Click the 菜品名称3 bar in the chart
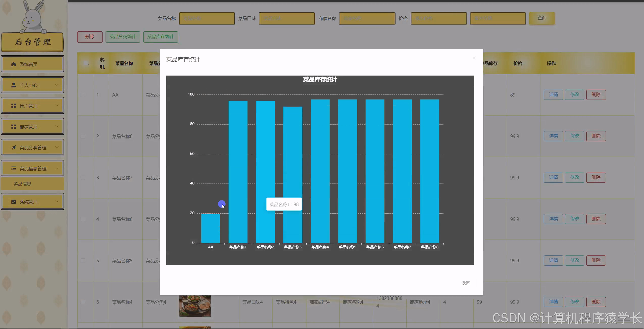 coord(293,164)
